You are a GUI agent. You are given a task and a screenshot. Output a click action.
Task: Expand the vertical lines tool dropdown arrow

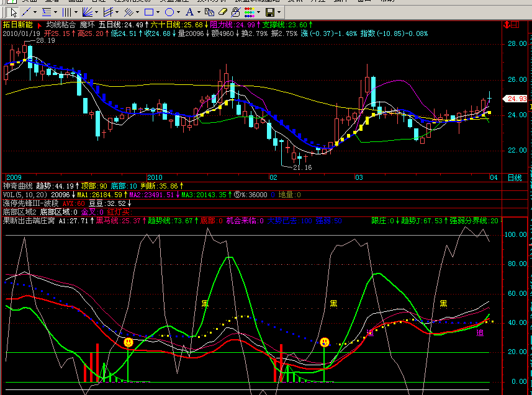coord(76,12)
